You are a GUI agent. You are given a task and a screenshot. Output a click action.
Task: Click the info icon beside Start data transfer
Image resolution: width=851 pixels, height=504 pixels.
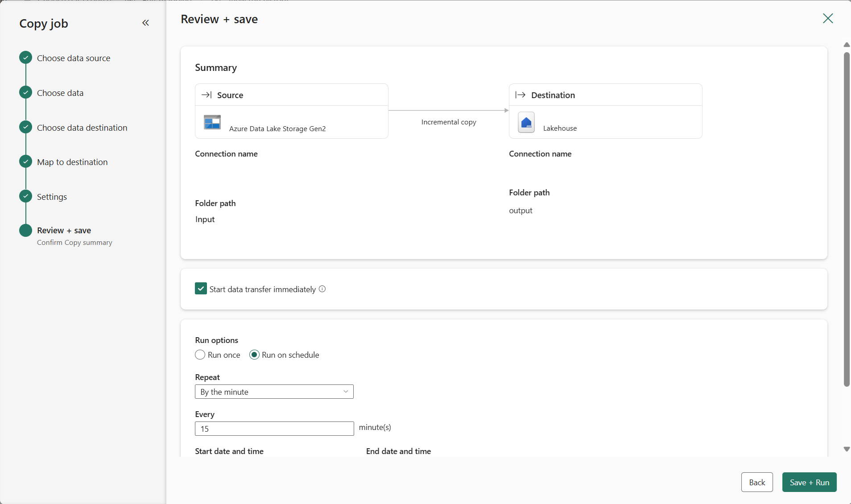tap(322, 289)
